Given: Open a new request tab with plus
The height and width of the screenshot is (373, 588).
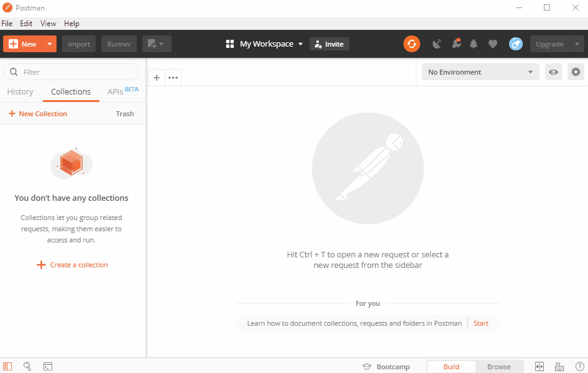Looking at the screenshot, I should (157, 78).
